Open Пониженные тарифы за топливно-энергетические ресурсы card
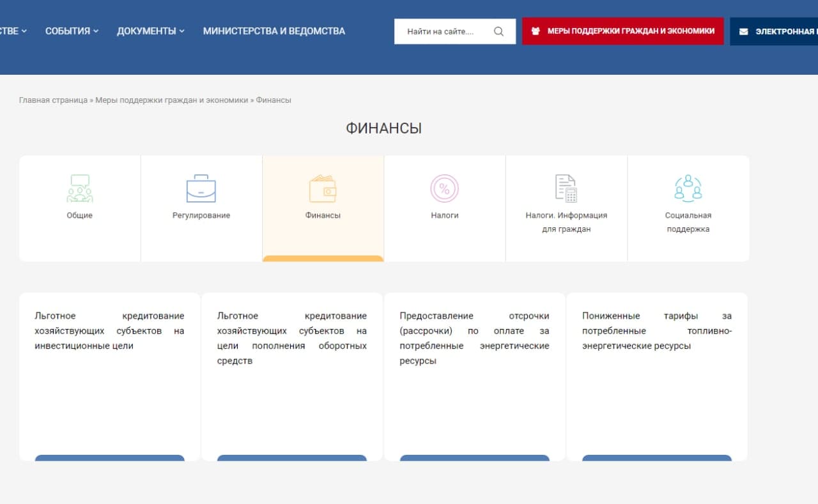 click(657, 331)
